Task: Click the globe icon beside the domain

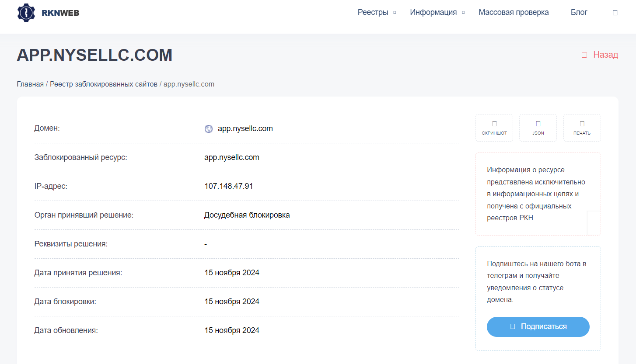Action: pyautogui.click(x=209, y=129)
